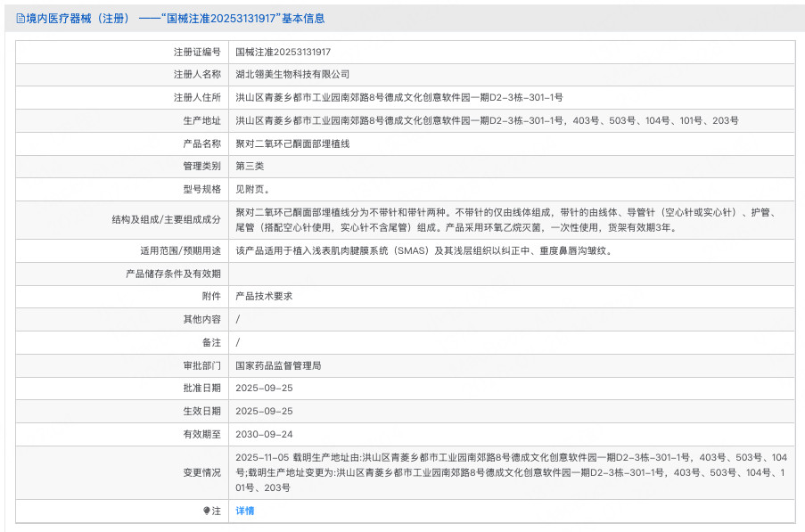
Task: Click the header title 境内医疗器械（注册）基本信息
Action: click(x=176, y=19)
